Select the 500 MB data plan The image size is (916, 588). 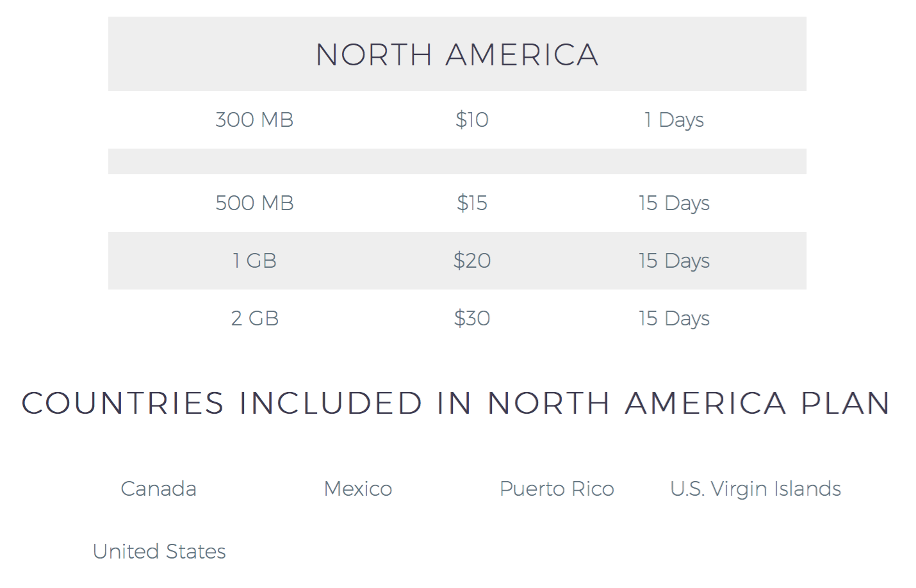point(254,203)
